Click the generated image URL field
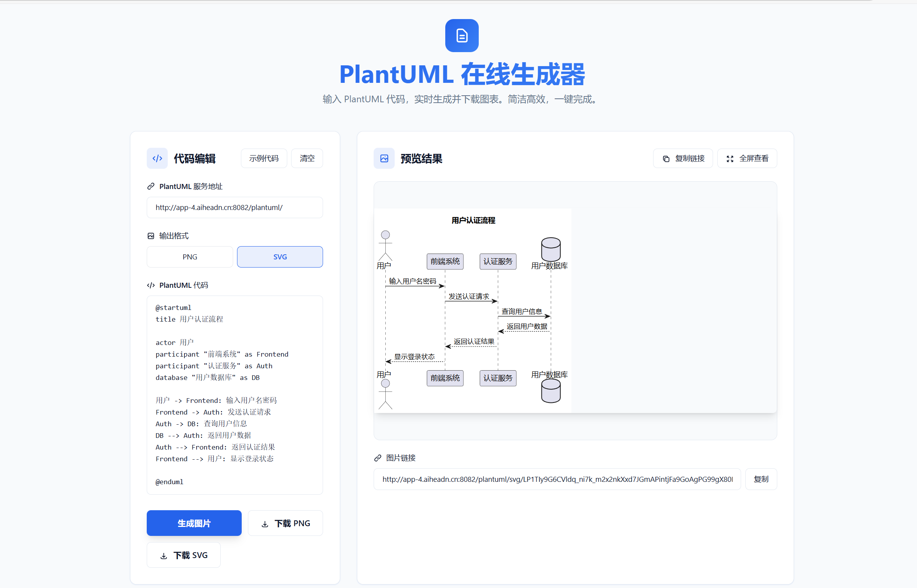917x588 pixels. (x=557, y=479)
